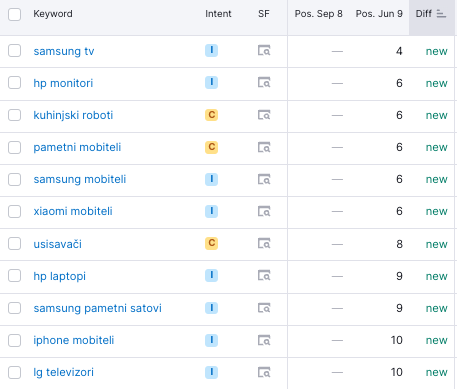Viewport: 457px width, 389px height.
Task: Select the lg televizori checkbox
Action: pyautogui.click(x=14, y=372)
